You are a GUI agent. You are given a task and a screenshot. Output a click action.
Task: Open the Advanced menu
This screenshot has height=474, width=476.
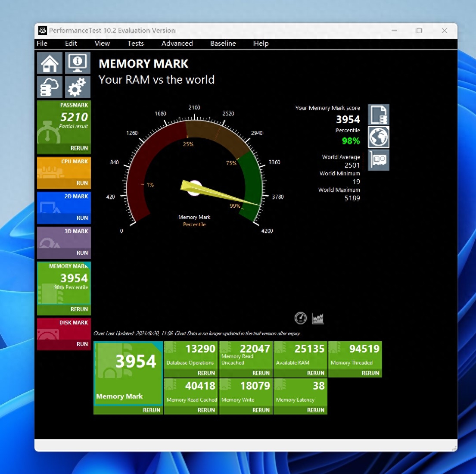(177, 44)
